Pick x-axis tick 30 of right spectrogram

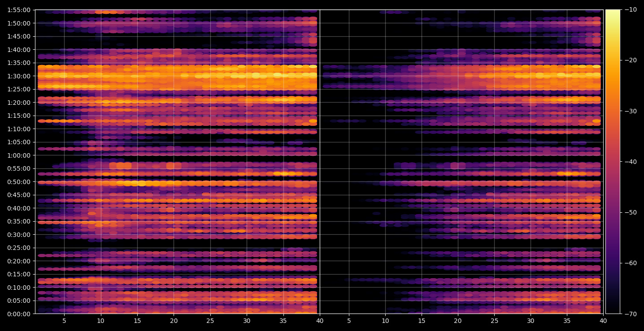531,321
